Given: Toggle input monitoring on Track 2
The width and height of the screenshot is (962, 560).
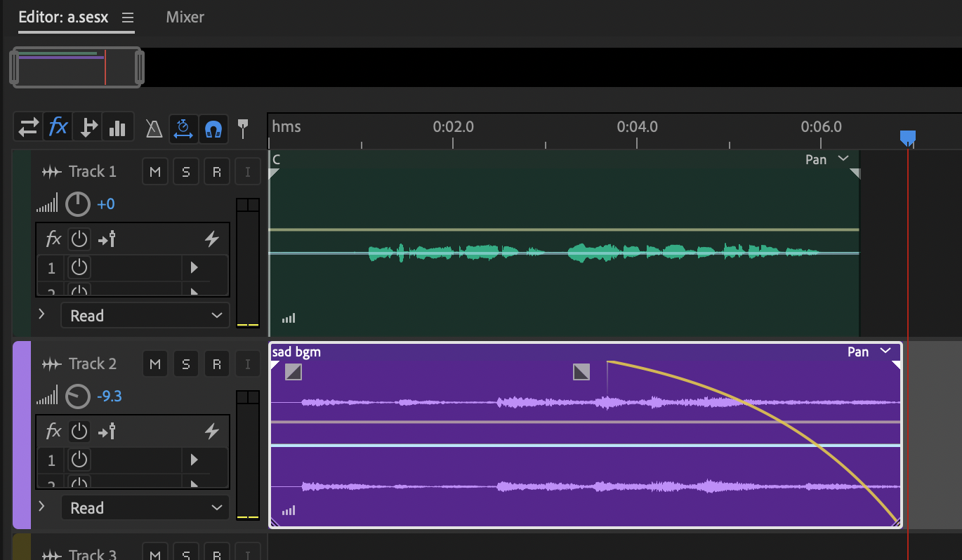Looking at the screenshot, I should pos(247,364).
